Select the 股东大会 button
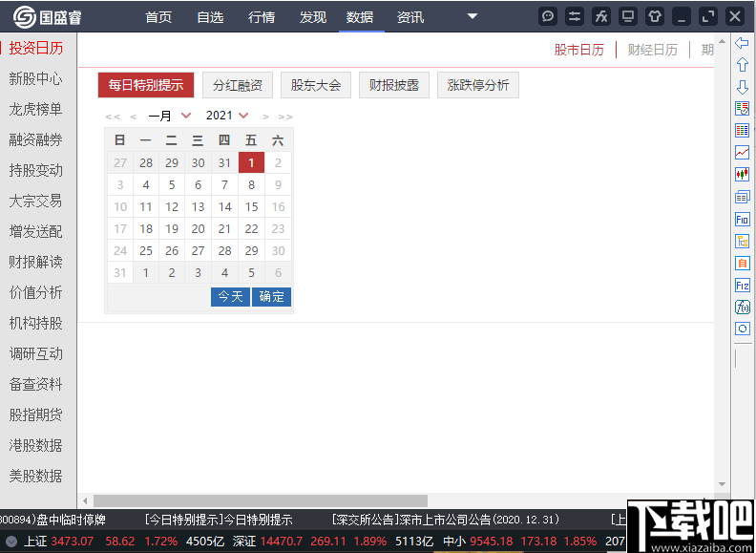 [316, 85]
